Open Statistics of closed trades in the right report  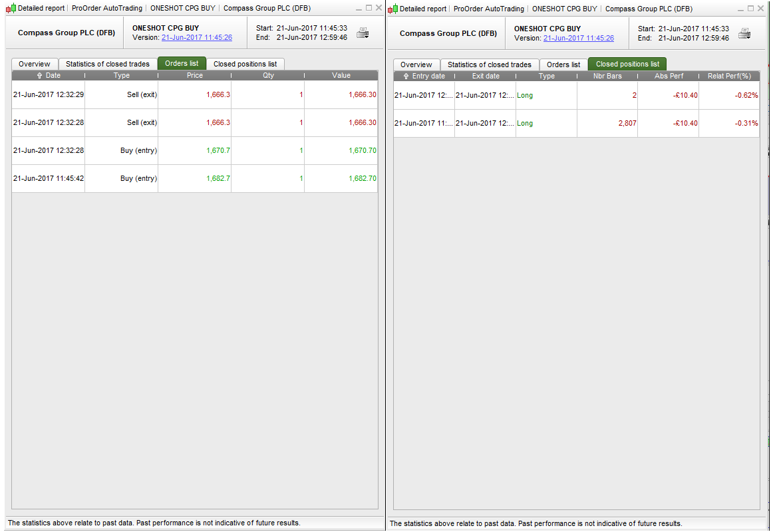490,65
